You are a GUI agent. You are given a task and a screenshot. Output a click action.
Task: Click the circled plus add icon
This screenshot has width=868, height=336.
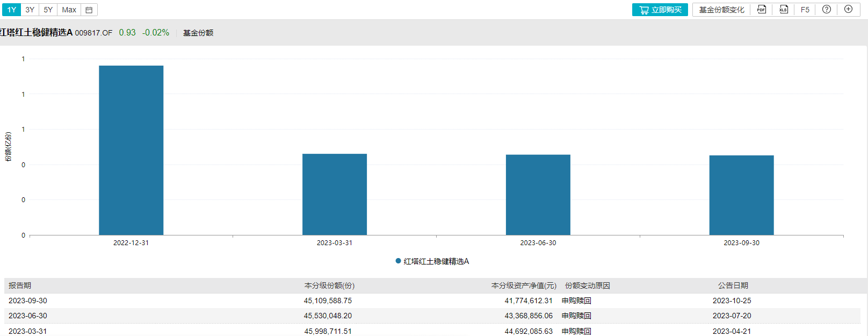pos(848,9)
